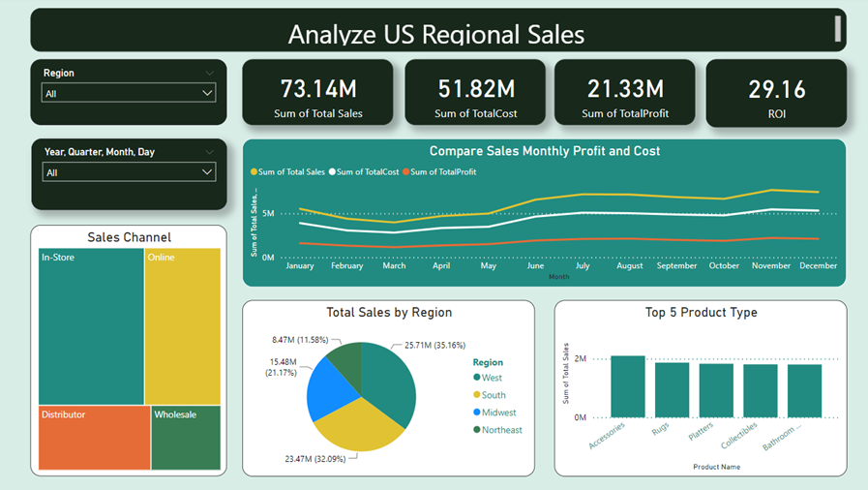Click the Sum of TotalCost legend dot

pyautogui.click(x=333, y=172)
